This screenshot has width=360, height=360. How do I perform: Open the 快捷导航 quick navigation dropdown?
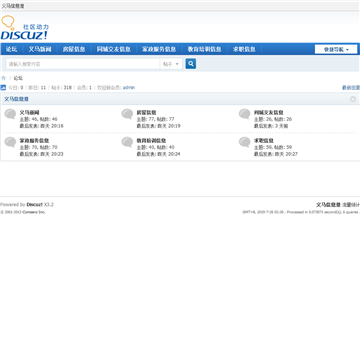tap(336, 49)
